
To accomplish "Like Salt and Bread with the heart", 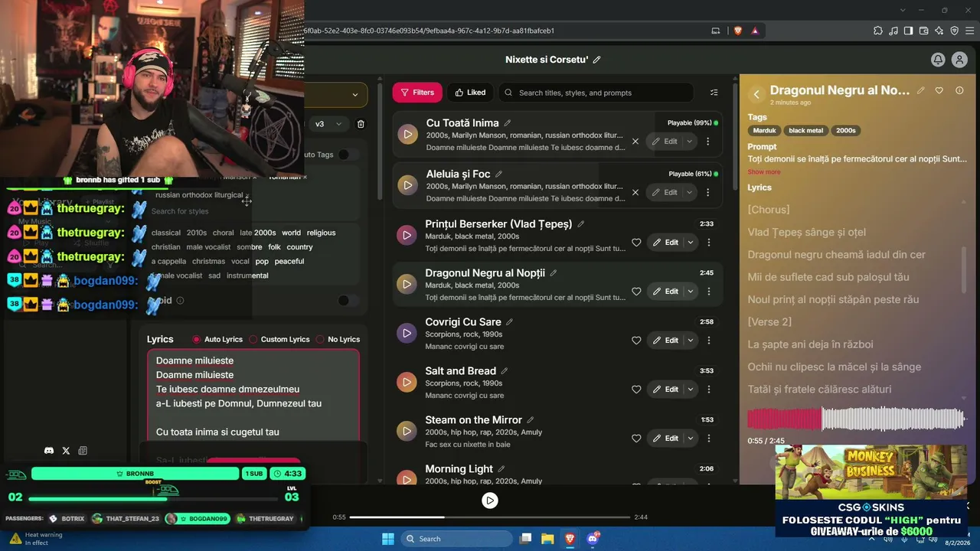I will click(x=636, y=390).
